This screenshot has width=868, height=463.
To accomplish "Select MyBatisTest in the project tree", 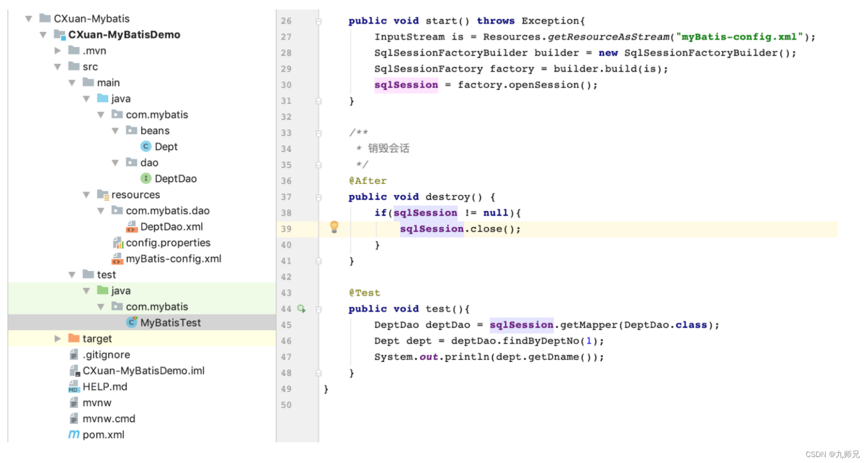I will [x=170, y=322].
